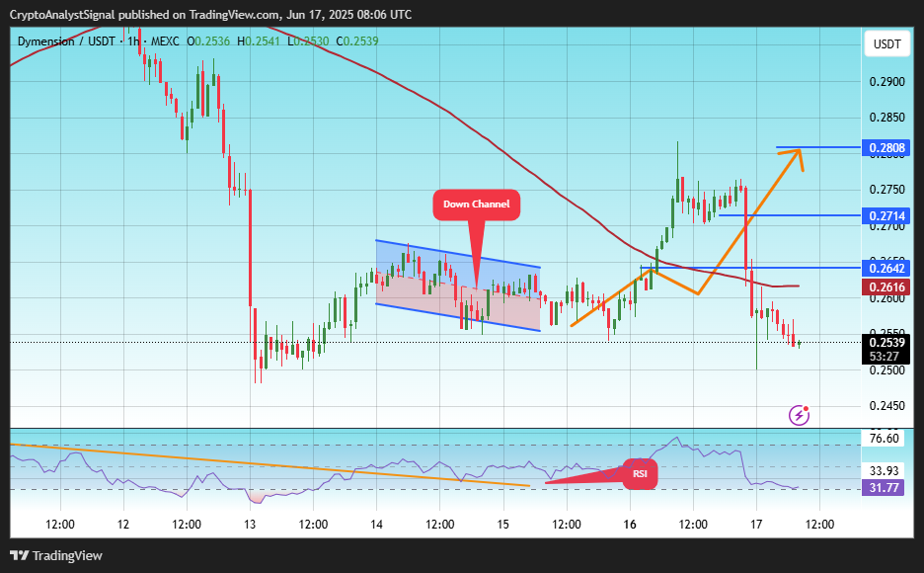Click the red 0.2616 moving average label

[x=885, y=287]
